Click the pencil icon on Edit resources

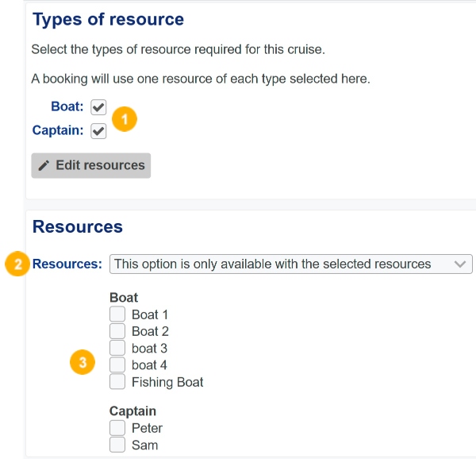coord(44,165)
